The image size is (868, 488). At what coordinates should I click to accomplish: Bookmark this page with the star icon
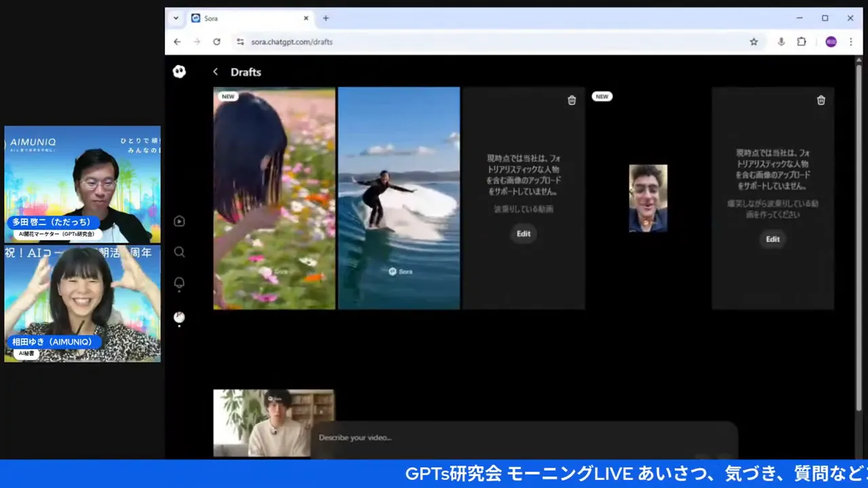click(753, 42)
